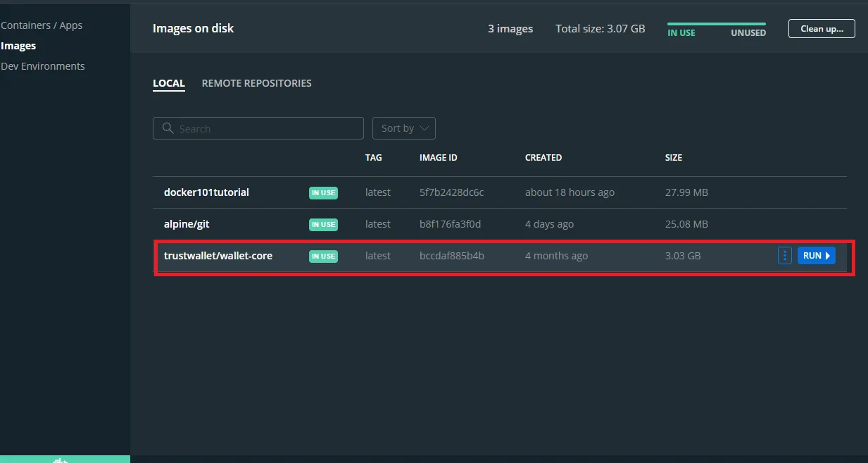Click the search magnifier icon
868x463 pixels.
(x=168, y=128)
